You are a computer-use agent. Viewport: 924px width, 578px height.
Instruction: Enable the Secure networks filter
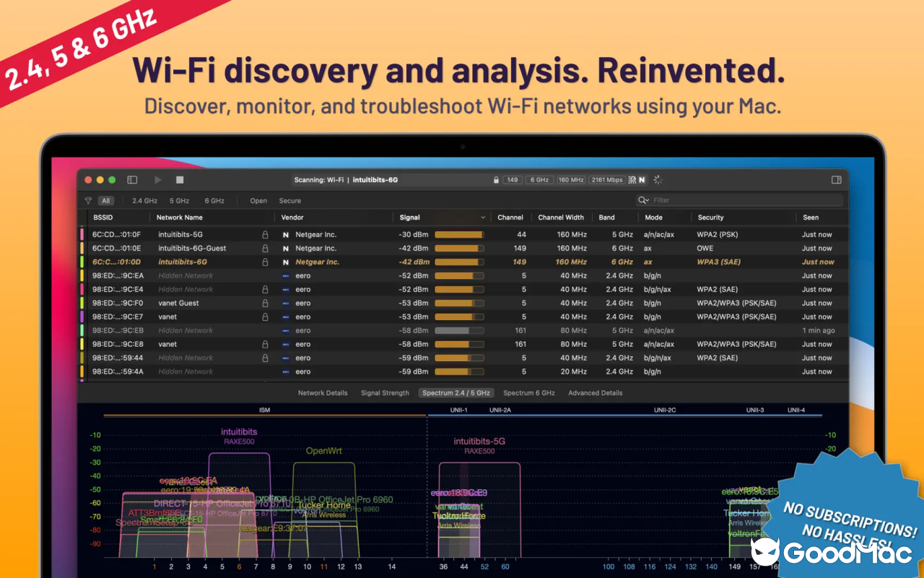[x=289, y=201]
